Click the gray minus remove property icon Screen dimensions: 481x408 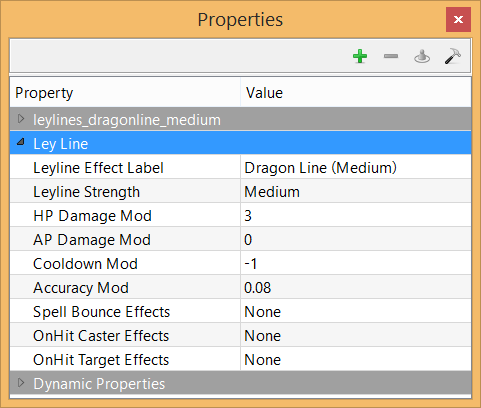coord(391,56)
